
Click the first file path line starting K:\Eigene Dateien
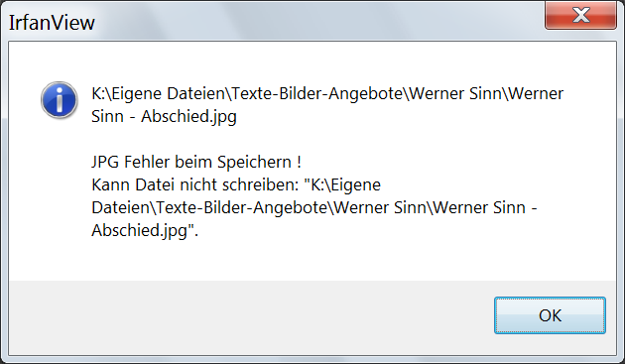pos(327,94)
